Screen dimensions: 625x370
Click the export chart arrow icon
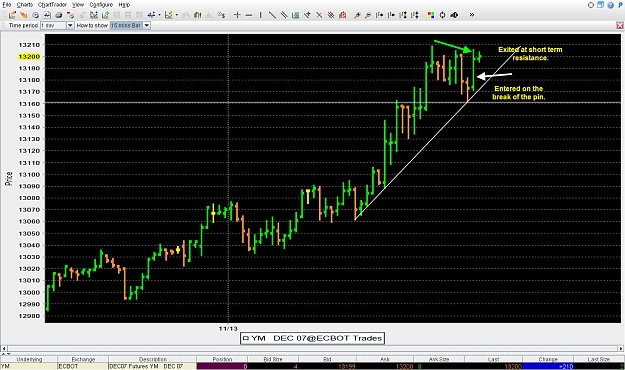coord(106,15)
